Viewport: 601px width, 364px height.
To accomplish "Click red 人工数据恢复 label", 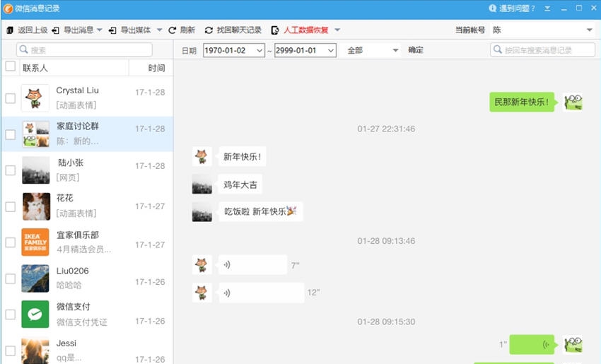I will click(x=306, y=30).
